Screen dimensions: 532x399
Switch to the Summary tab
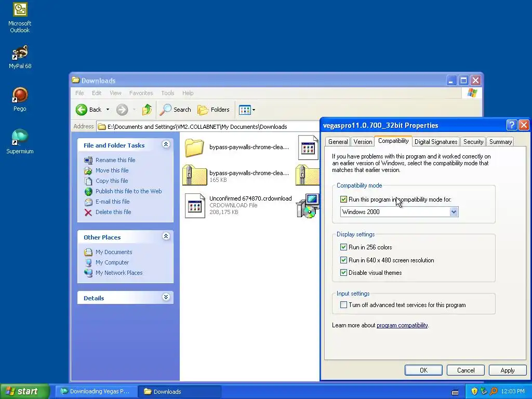click(500, 142)
